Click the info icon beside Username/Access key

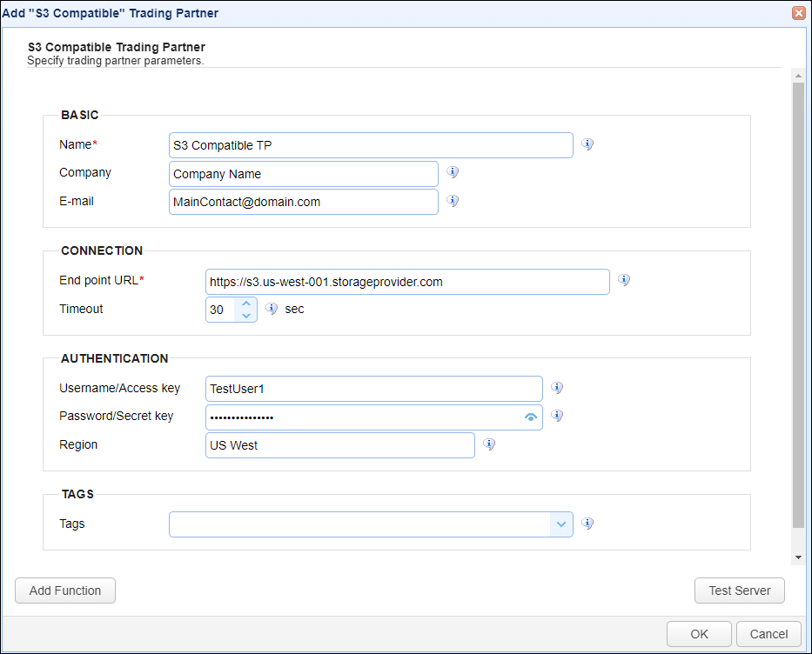point(557,388)
